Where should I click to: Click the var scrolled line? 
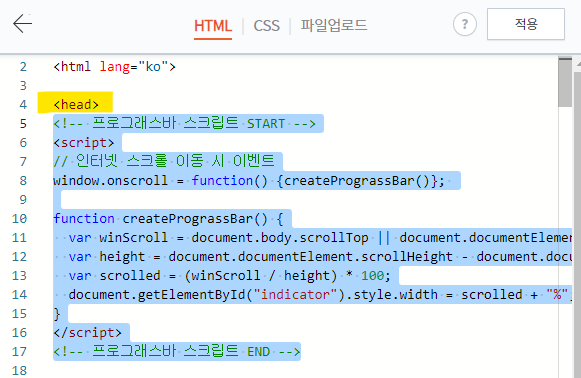(x=229, y=276)
